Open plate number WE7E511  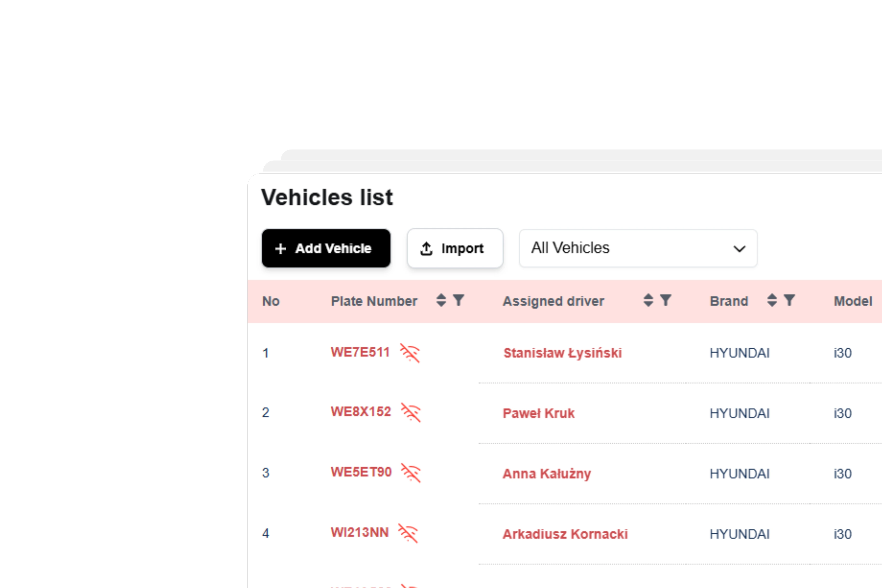[360, 353]
